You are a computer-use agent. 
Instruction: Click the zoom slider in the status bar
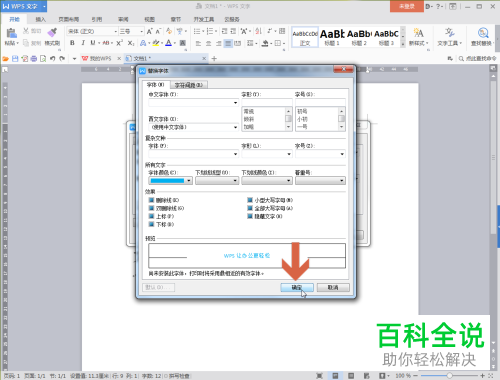449,376
